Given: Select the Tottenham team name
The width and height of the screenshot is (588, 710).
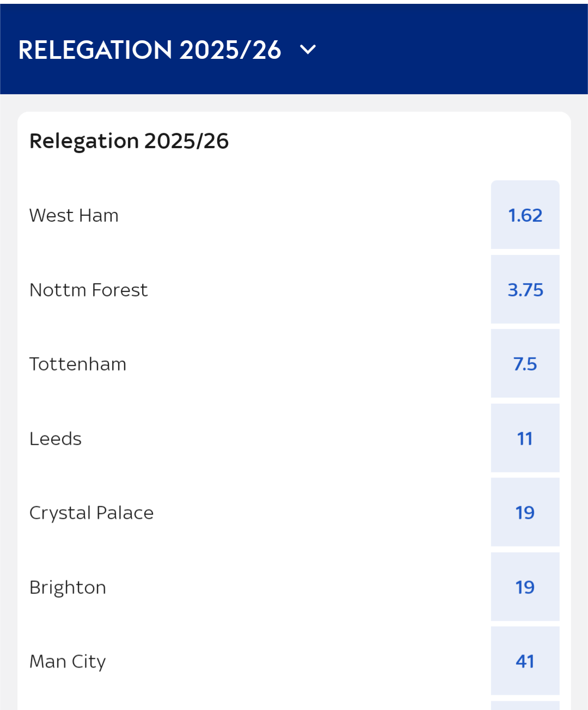Looking at the screenshot, I should coord(78,364).
